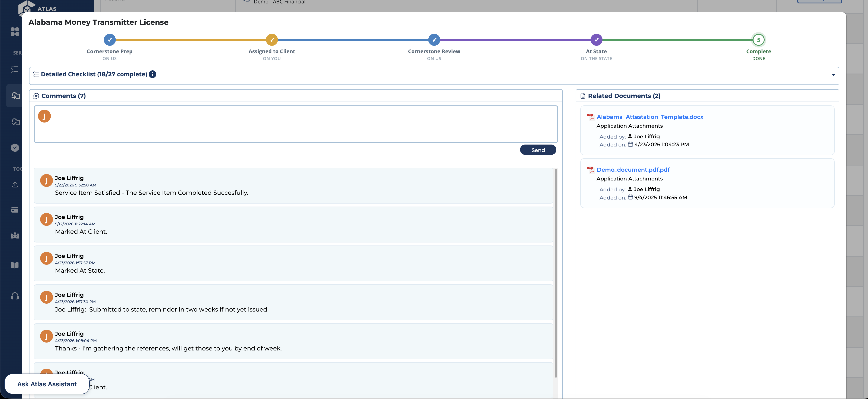Click 'Thanks - I'm gathering the references' comment
Image resolution: width=868 pixels, height=399 pixels.
click(168, 348)
